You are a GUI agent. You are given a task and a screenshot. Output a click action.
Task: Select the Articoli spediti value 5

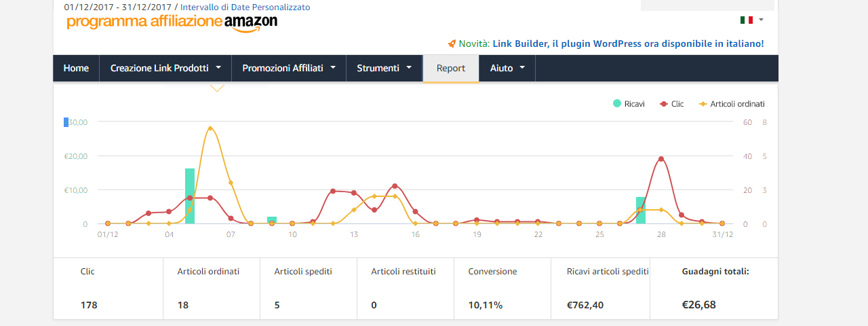click(x=277, y=305)
